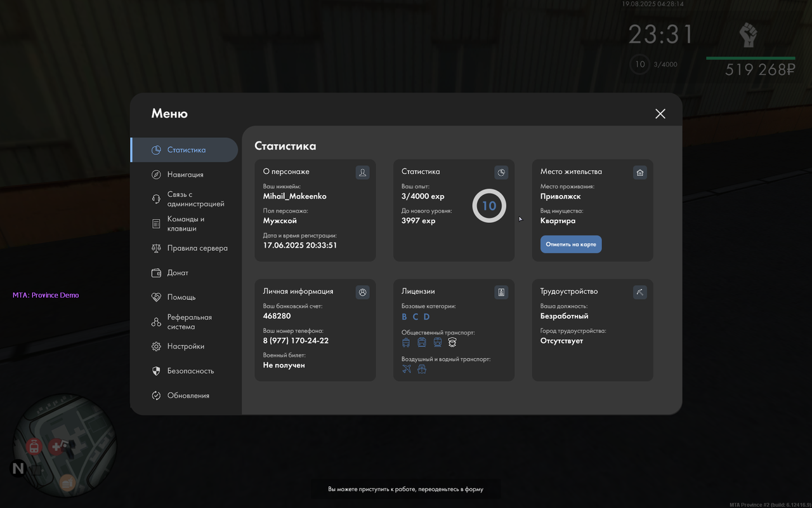This screenshot has height=508, width=812.
Task: Open the Безопасность menu section
Action: pos(184,371)
